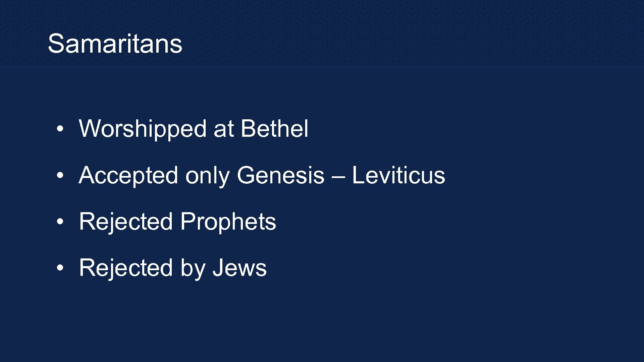
Task: Click the dash between Genesis and Leviticus
Action: (338, 176)
